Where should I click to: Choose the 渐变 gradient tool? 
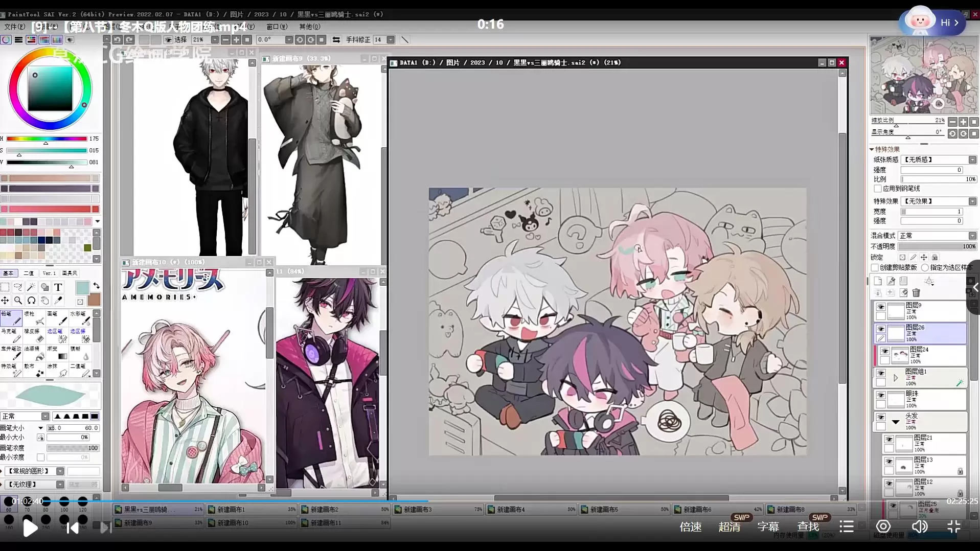57,353
